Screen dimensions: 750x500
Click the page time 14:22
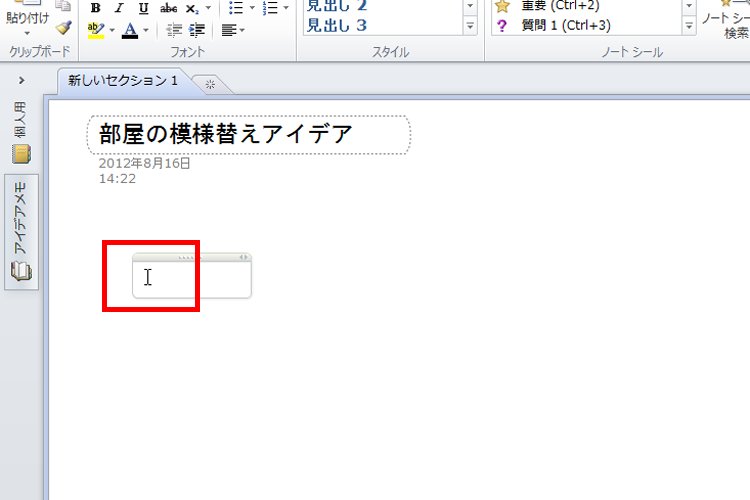tap(117, 178)
